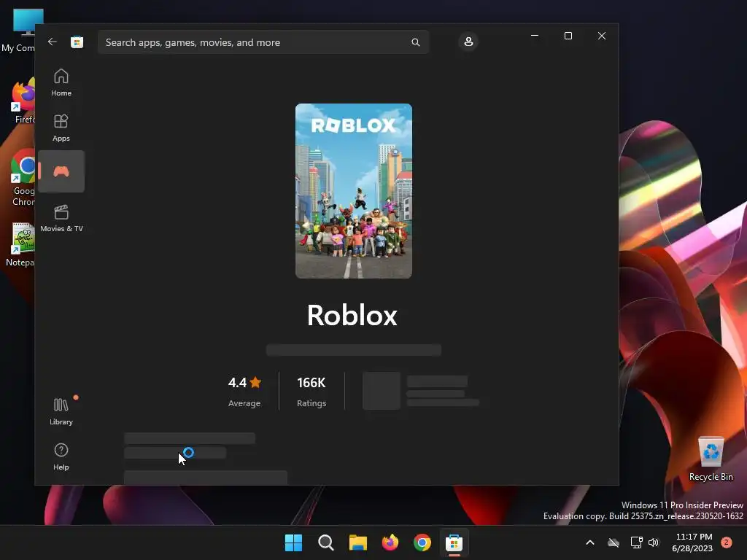Show hidden icons in system tray

(x=589, y=542)
